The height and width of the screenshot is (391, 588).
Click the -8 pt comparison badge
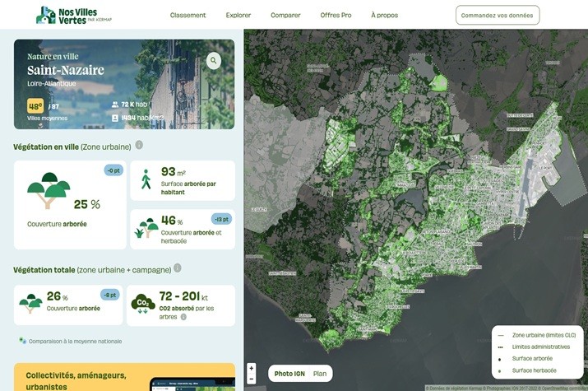(110, 295)
